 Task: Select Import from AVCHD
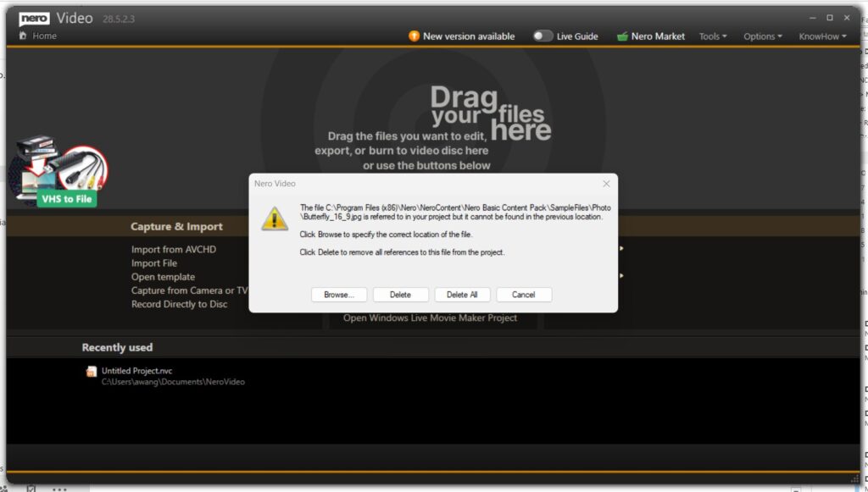point(174,249)
